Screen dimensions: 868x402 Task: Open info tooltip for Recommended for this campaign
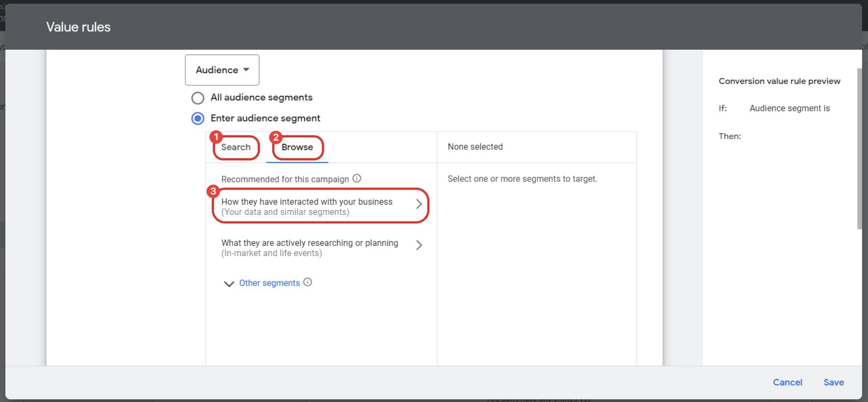(356, 179)
